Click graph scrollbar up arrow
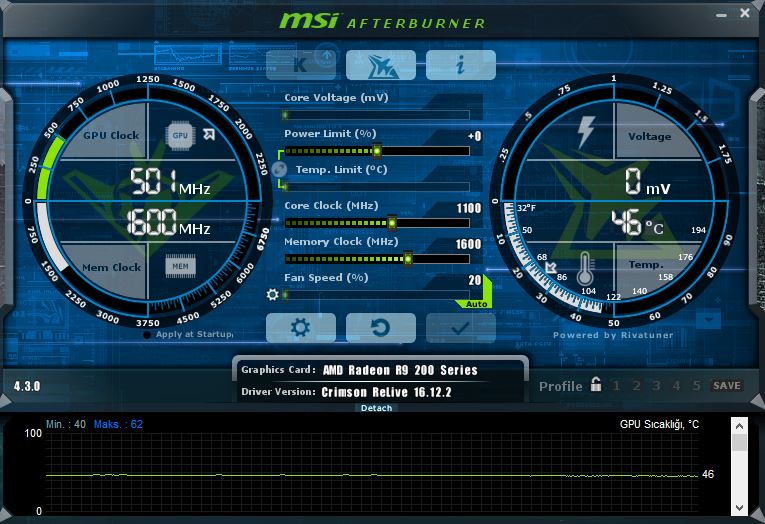 pos(739,426)
